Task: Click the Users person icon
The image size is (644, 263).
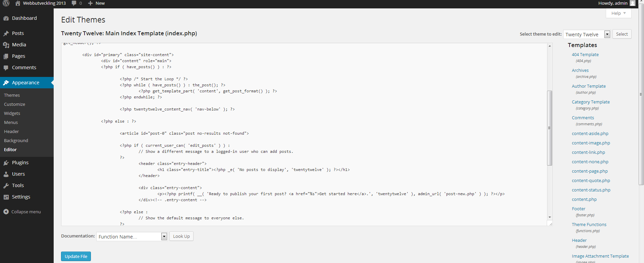Action: (6, 174)
